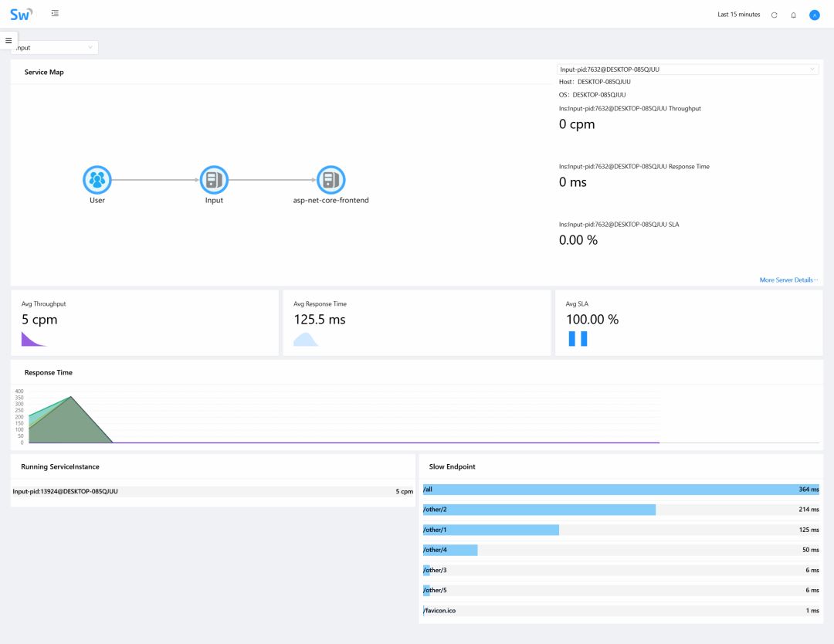Click the Response Time chart peak
834x644 pixels.
(x=71, y=398)
